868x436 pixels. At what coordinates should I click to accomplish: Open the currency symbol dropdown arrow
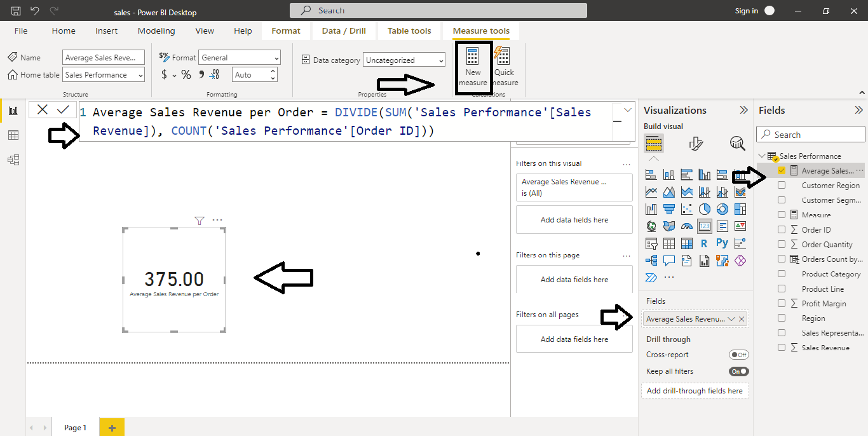174,76
